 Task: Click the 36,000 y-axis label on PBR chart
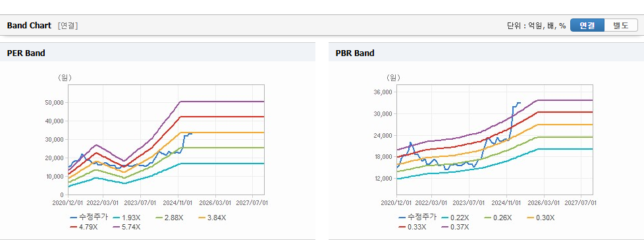(x=382, y=92)
